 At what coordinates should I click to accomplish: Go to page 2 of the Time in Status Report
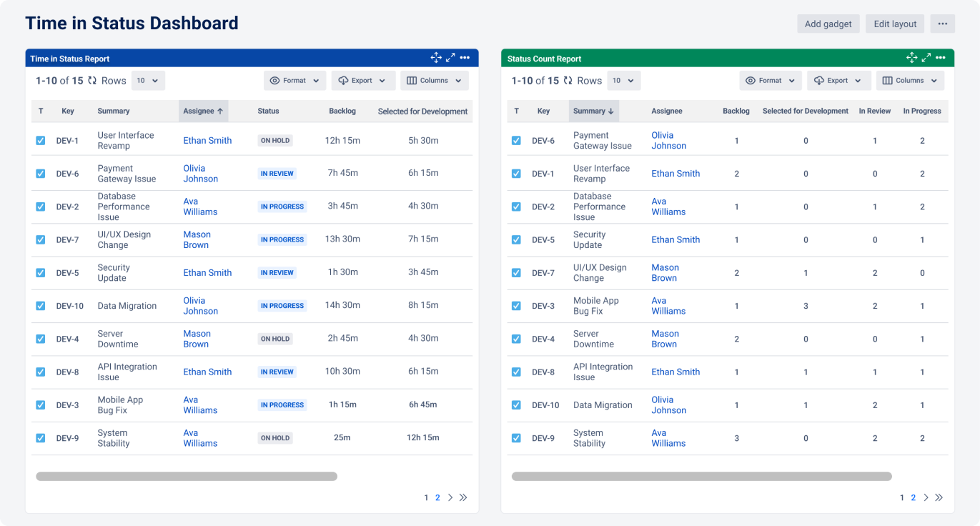click(437, 497)
